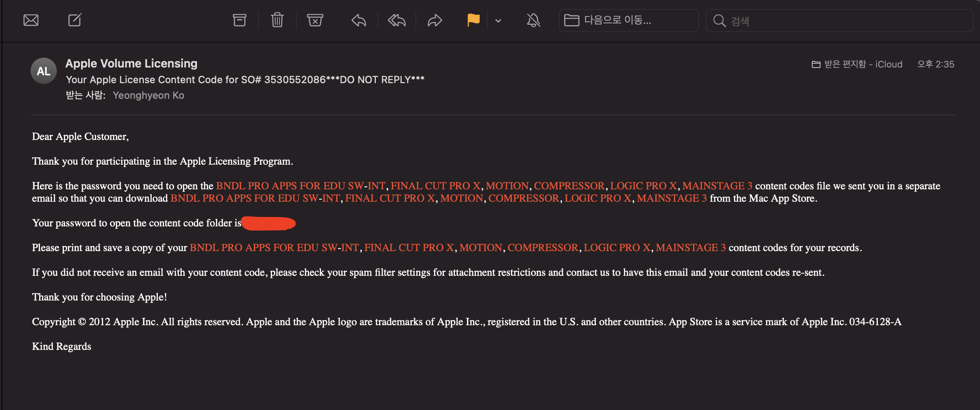Delete the message with trash icon
The width and height of the screenshot is (980, 410).
[277, 20]
